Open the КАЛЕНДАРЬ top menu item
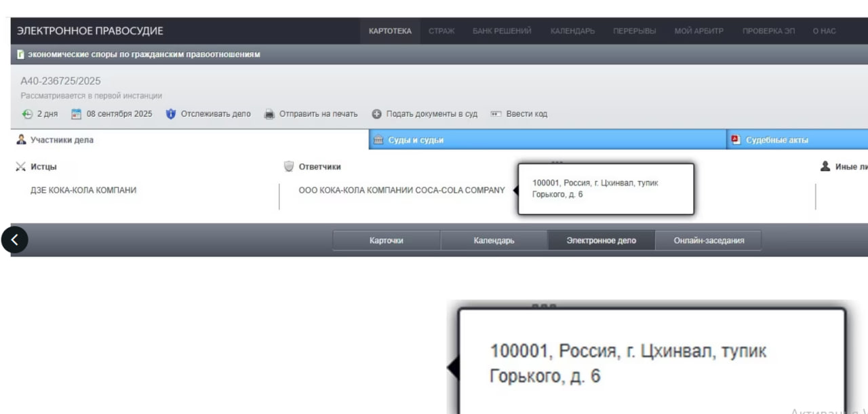Image resolution: width=868 pixels, height=414 pixels. coord(572,31)
